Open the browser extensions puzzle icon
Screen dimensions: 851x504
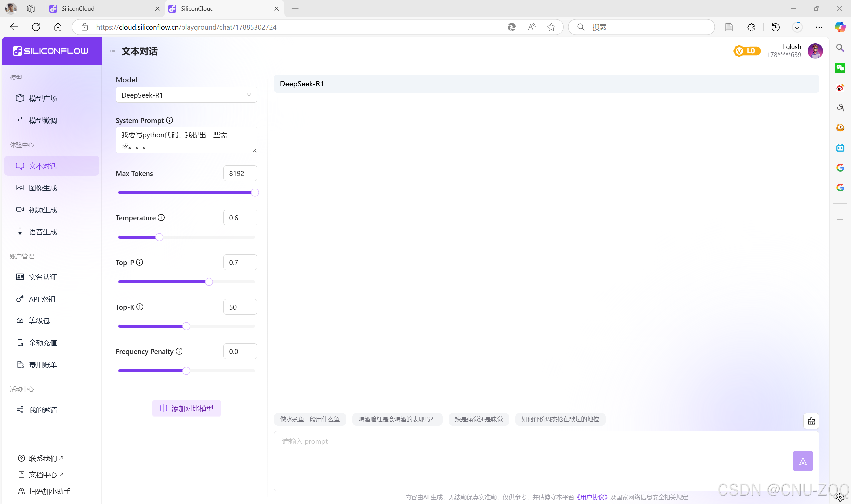click(x=751, y=27)
